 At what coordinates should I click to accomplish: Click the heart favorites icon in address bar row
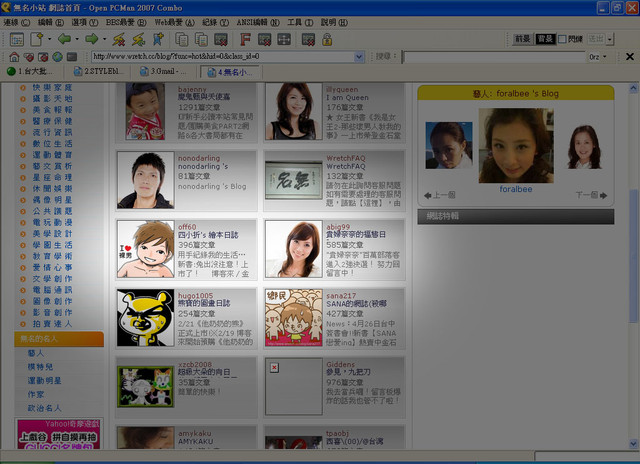click(29, 57)
